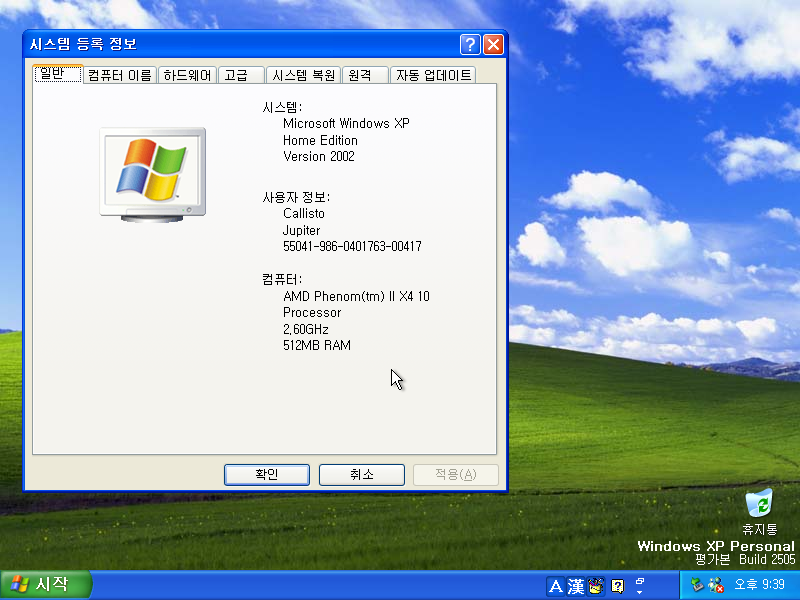Click the 漢 Hanja conversion icon
Image resolution: width=800 pixels, height=600 pixels.
(x=576, y=586)
